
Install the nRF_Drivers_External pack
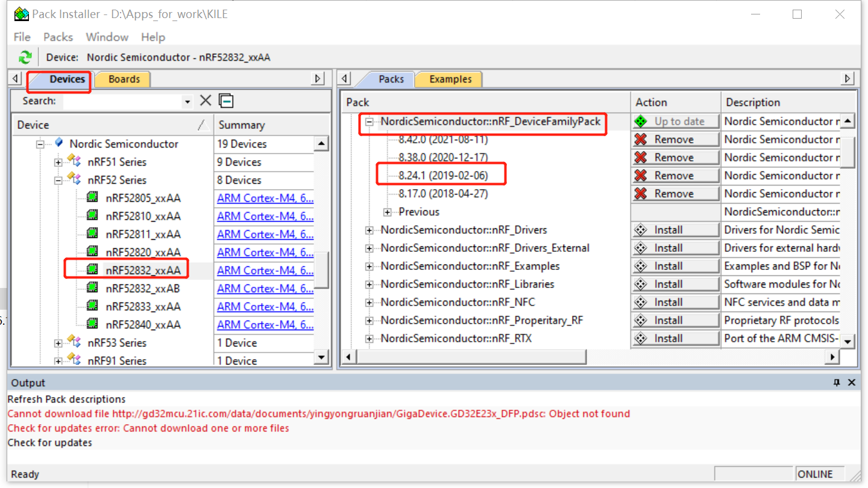pos(676,248)
